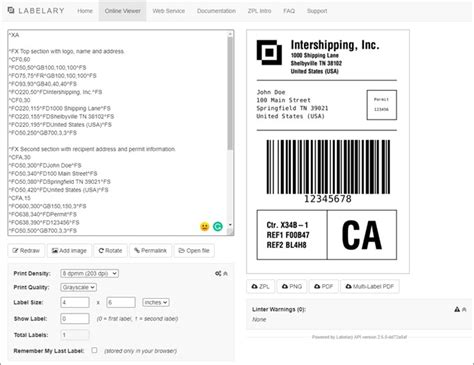474x365 pixels.
Task: Click the editor scrollbar up arrow
Action: coord(230,34)
